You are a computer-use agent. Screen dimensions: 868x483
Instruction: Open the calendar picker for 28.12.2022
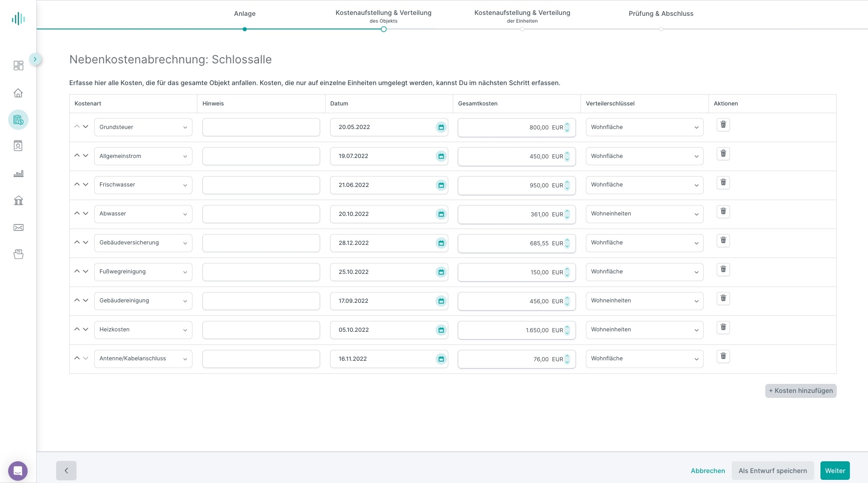441,243
